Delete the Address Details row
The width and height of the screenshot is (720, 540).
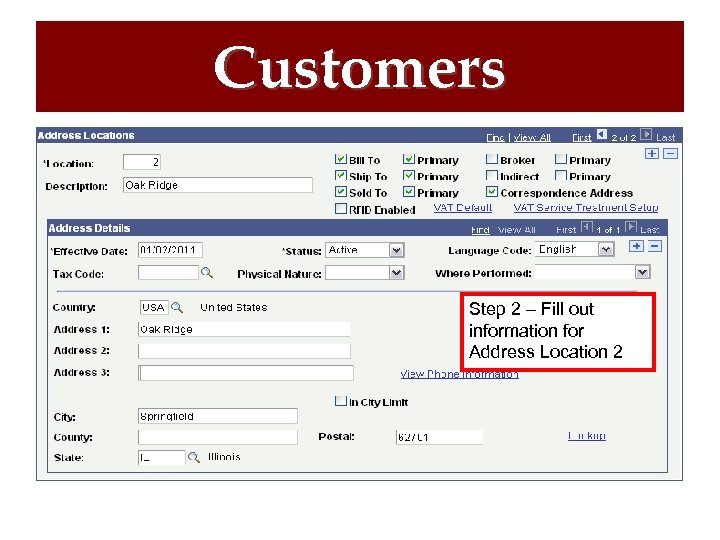point(655,247)
